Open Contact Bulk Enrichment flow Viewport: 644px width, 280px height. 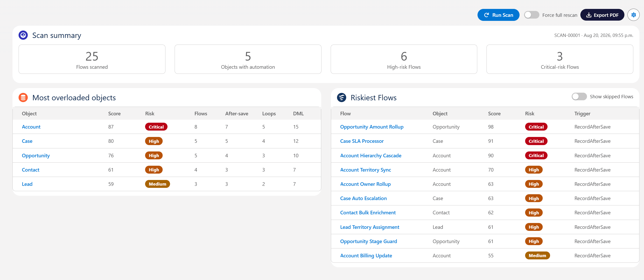pos(368,213)
